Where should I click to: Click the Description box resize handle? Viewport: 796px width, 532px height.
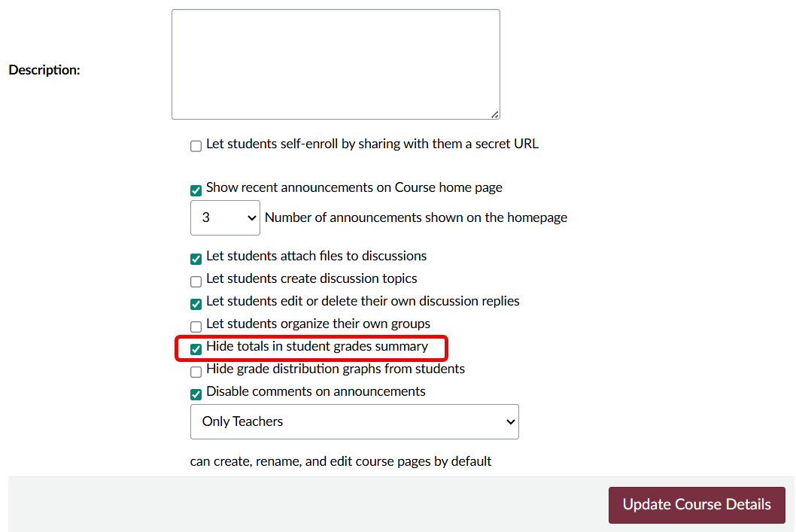(x=494, y=114)
